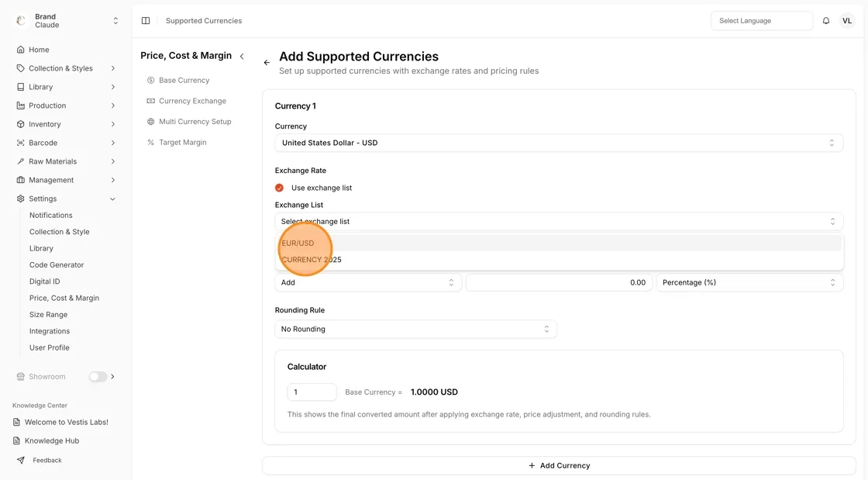Click the Welcome to Vestis Labs document icon

coord(16,422)
